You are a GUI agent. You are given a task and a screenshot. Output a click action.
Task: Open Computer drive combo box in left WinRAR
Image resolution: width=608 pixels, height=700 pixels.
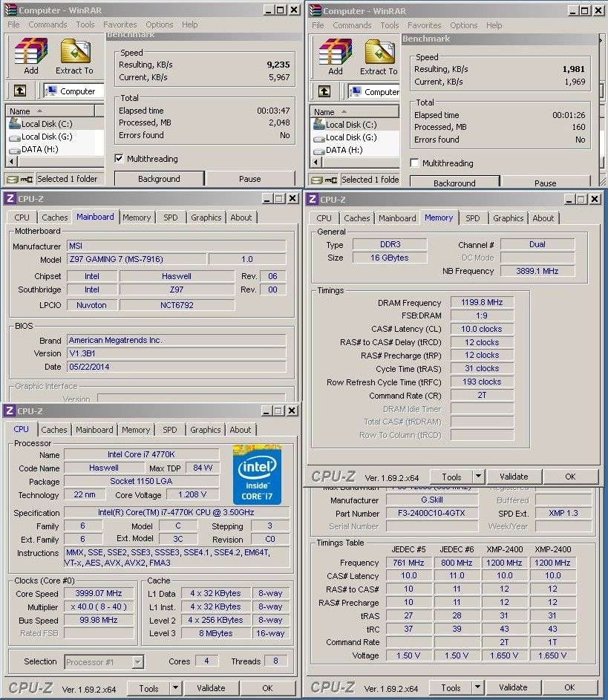[x=73, y=91]
